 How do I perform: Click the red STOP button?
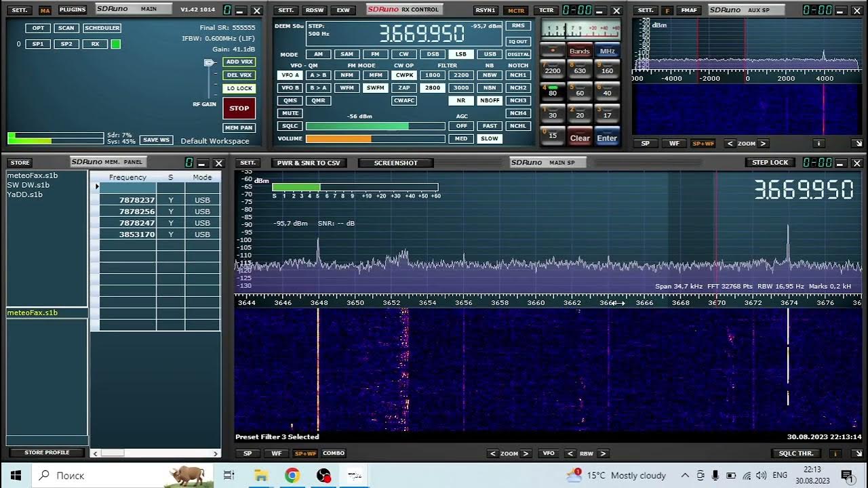239,108
